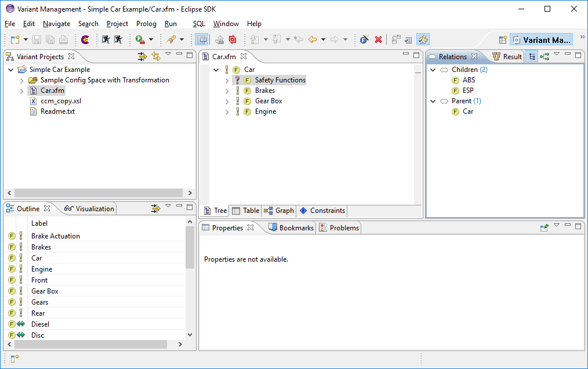Viewport: 588px width, 369px height.
Task: Click the expand-tree icon after the red X
Action: pyautogui.click(x=396, y=39)
